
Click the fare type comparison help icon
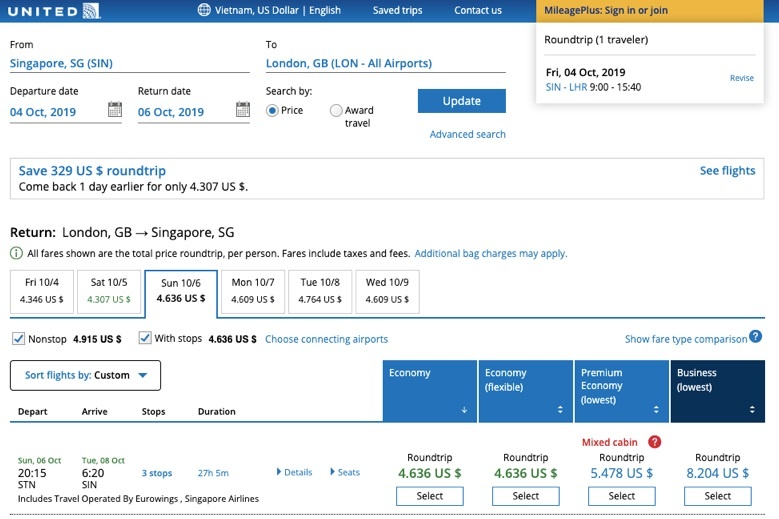[x=756, y=337]
